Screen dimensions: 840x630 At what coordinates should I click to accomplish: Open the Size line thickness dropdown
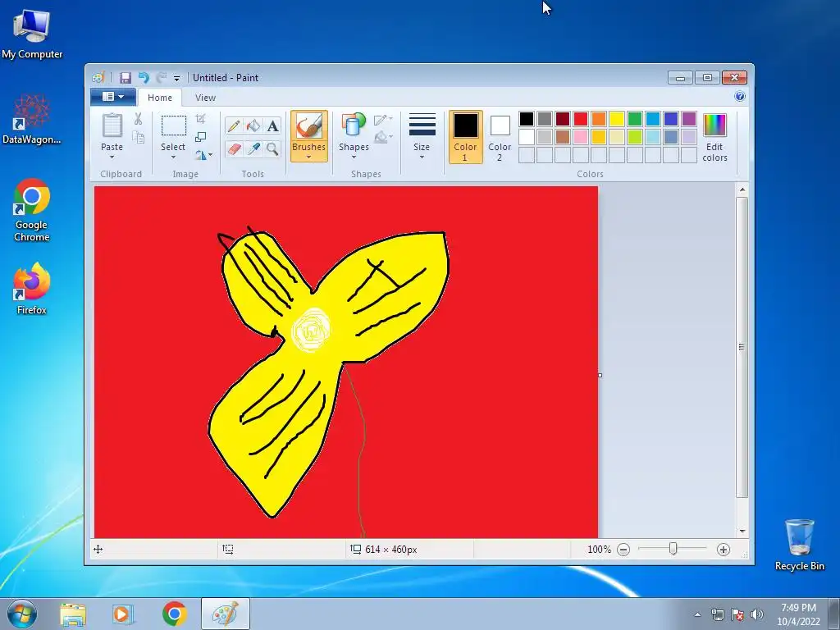coord(422,137)
